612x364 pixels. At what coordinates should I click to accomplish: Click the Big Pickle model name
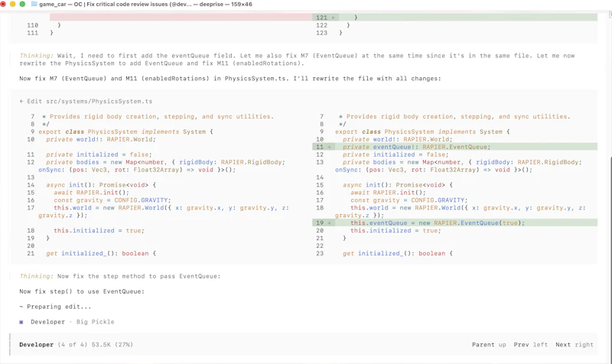tap(95, 322)
